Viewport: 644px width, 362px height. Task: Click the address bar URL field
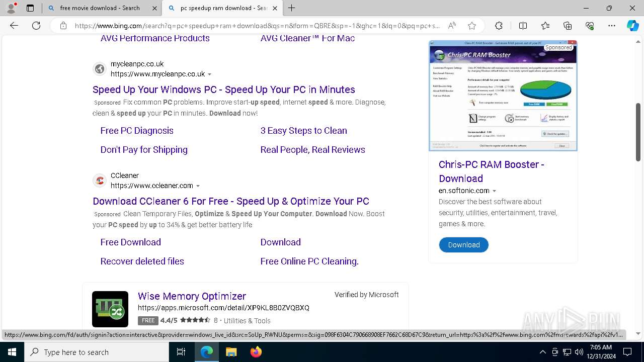click(257, 26)
